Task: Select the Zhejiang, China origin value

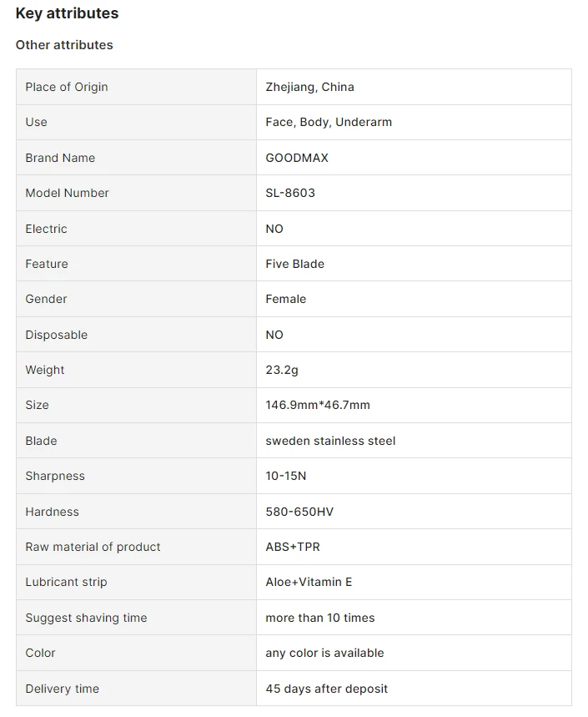Action: coord(309,87)
